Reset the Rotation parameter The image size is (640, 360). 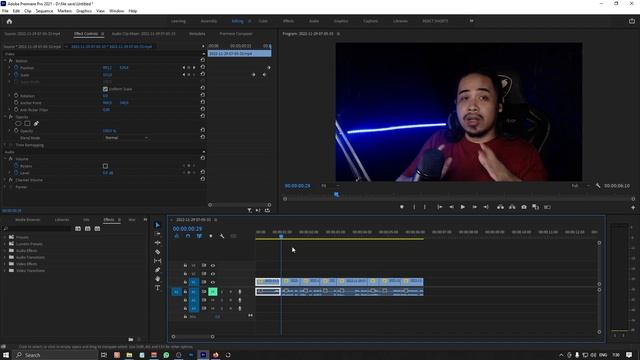(x=203, y=95)
